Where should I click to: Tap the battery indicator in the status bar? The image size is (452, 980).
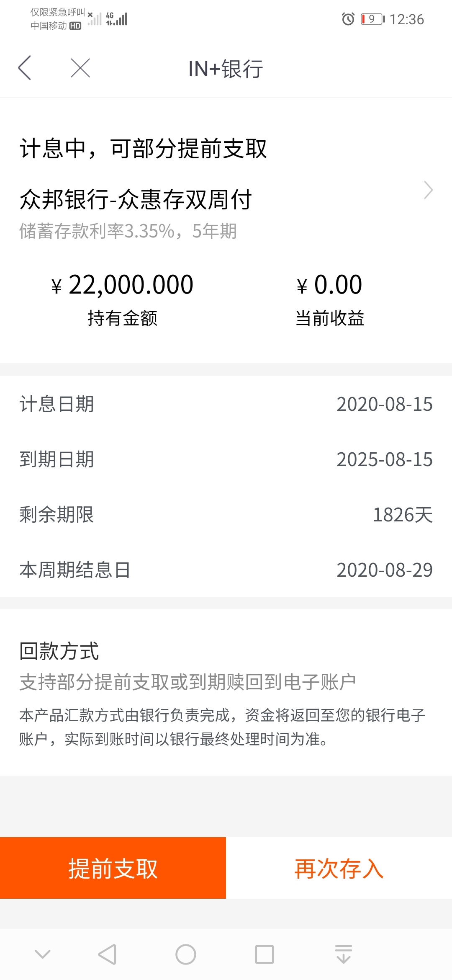tap(372, 19)
